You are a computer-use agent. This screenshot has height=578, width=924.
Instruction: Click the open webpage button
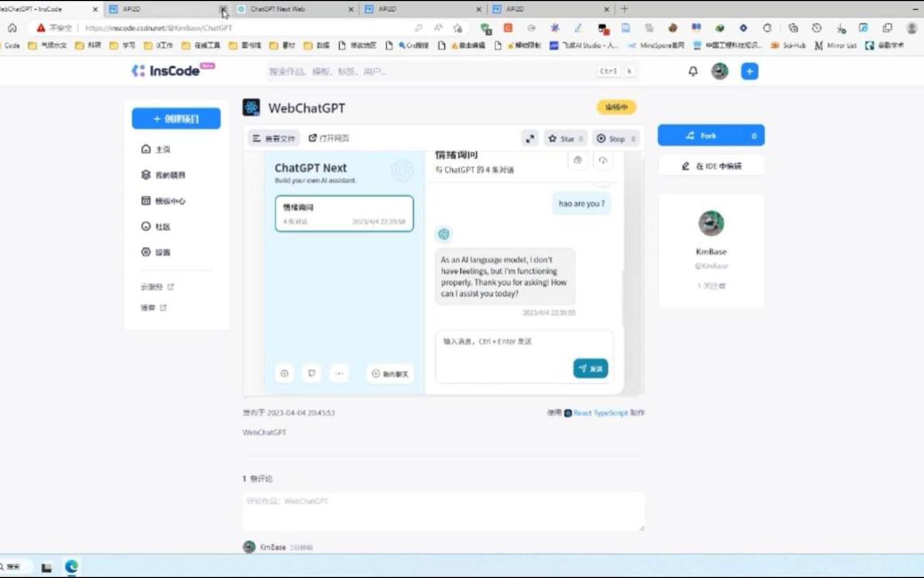[329, 139]
